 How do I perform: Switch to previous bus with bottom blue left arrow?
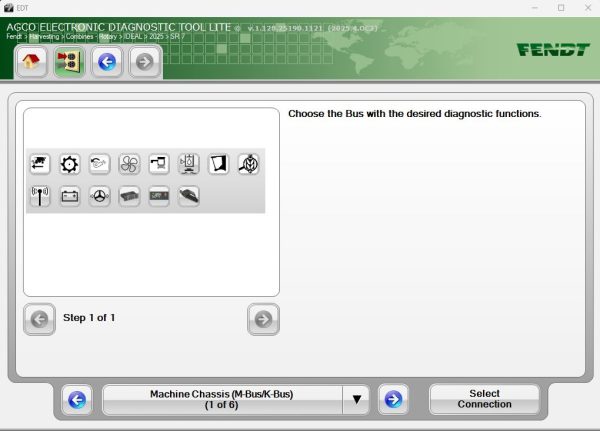point(77,400)
